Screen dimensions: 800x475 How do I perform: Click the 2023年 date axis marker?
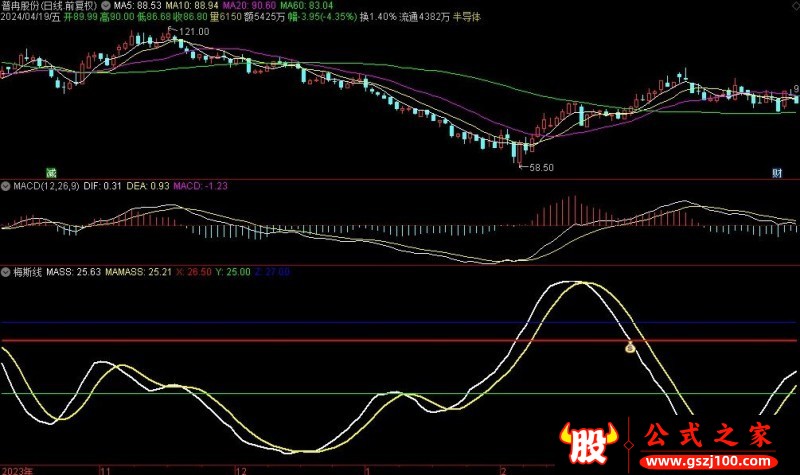pyautogui.click(x=18, y=468)
